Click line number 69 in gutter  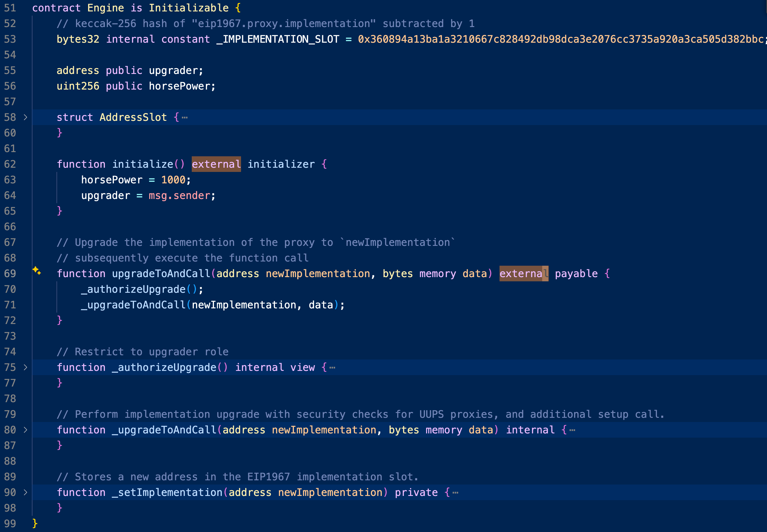[x=10, y=274]
